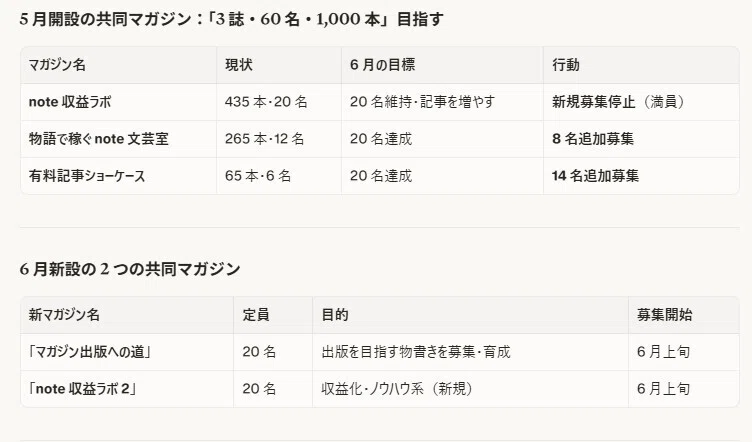Select the 募集開始 column header
Image resolution: width=752 pixels, height=442 pixels.
coord(664,315)
